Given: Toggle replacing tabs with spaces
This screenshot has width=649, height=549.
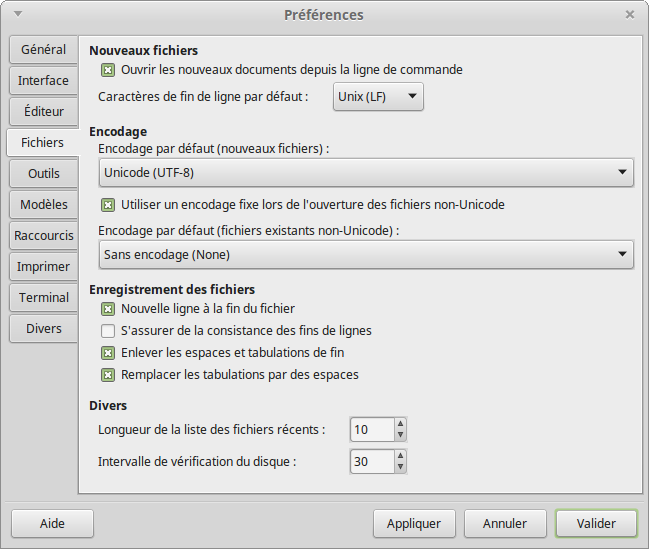Looking at the screenshot, I should pos(108,375).
